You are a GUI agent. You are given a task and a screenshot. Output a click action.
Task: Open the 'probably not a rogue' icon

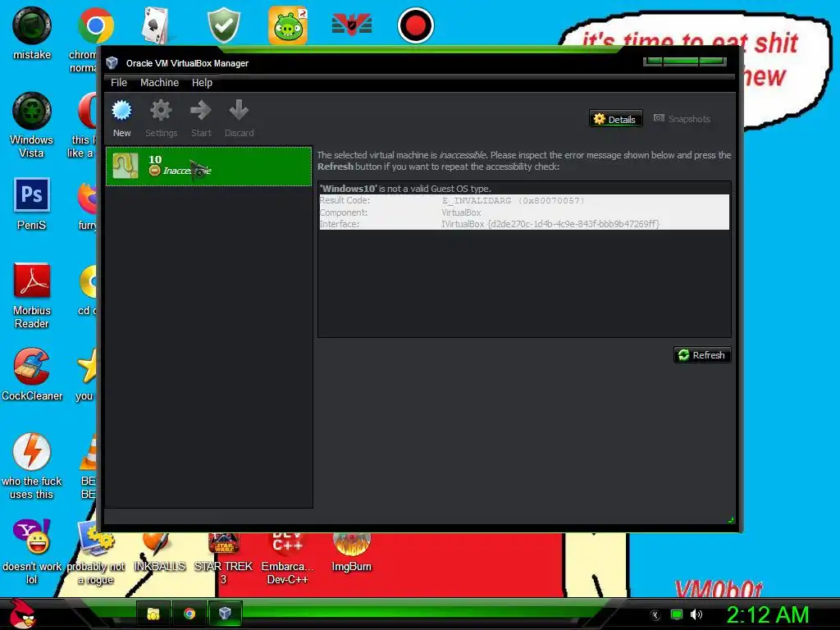95,555
